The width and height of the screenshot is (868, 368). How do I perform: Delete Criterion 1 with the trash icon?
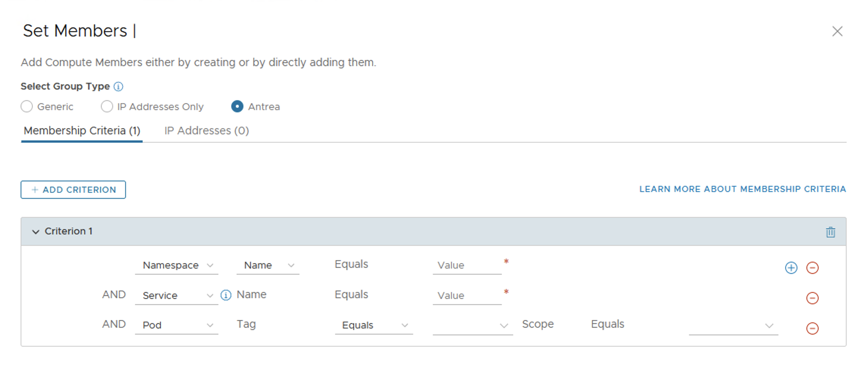[830, 232]
